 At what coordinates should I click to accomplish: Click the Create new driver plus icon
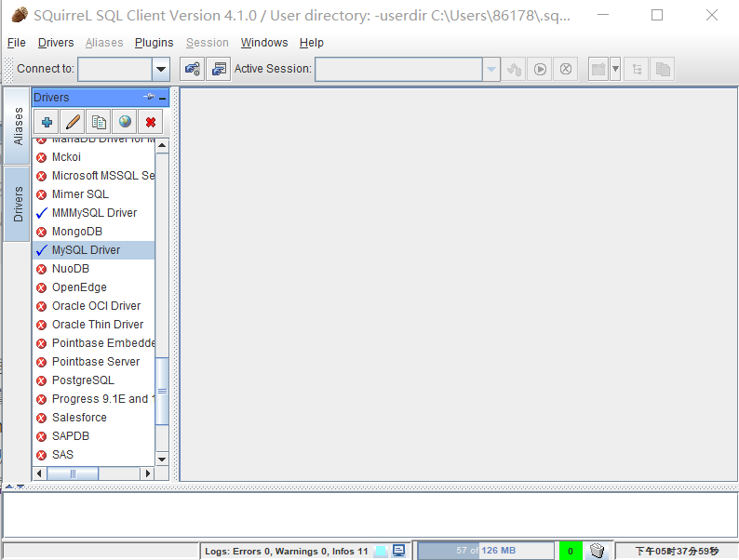47,123
